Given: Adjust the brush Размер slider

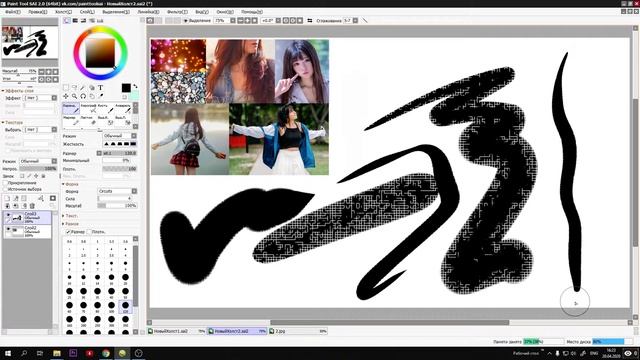Looking at the screenshot, I should click(x=120, y=153).
